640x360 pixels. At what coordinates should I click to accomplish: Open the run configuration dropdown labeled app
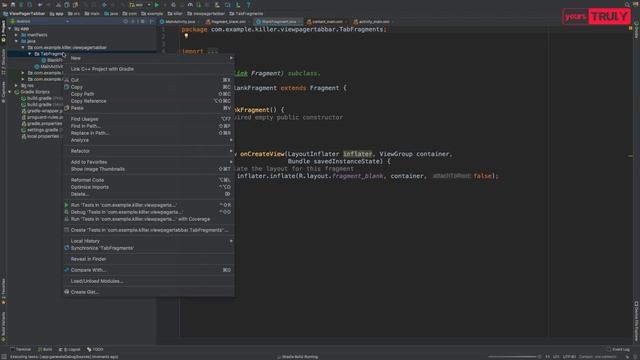(140, 5)
